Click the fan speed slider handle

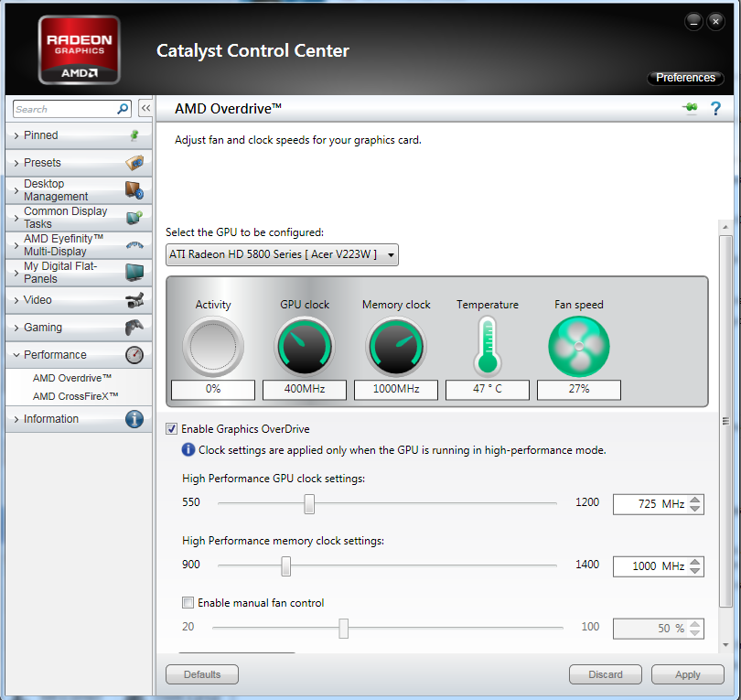coord(344,628)
